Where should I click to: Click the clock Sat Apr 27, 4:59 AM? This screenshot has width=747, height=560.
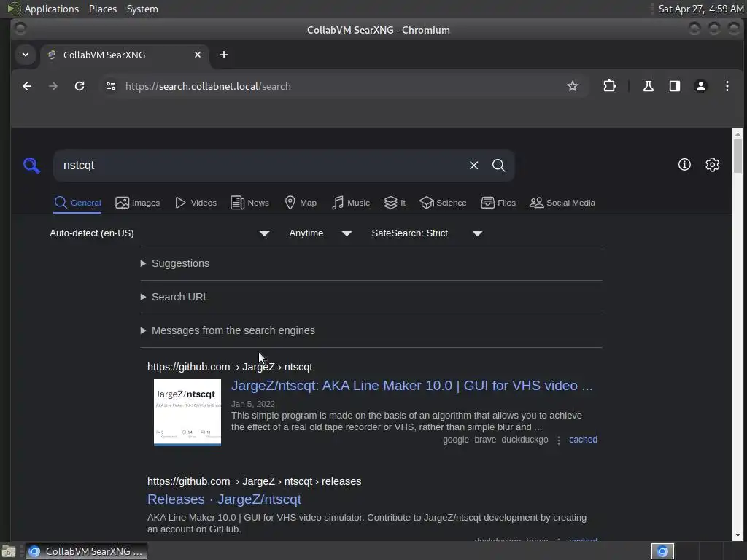tap(701, 9)
